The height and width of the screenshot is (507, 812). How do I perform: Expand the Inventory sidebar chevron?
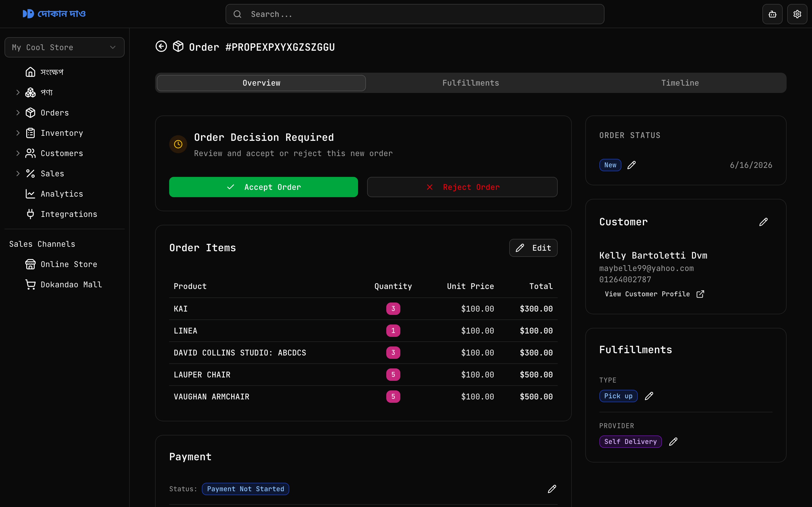point(18,133)
